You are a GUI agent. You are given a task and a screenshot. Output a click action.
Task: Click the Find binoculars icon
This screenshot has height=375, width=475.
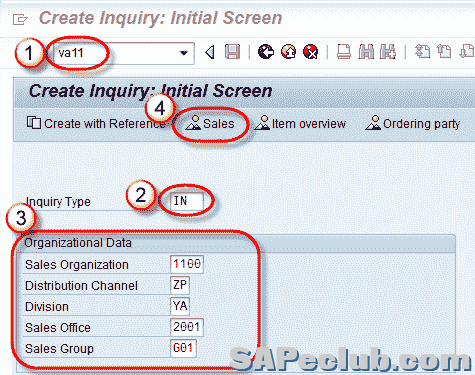366,52
